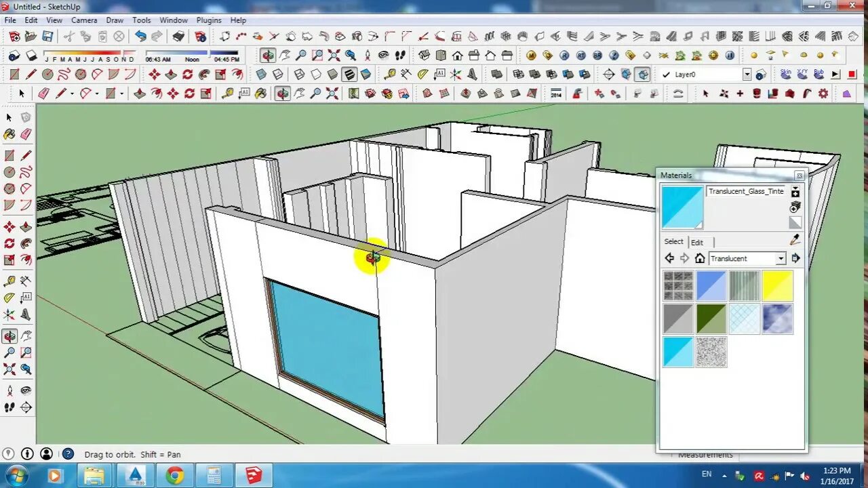Screen dimensions: 868x488
Task: Open Google Chrome from the taskbar
Action: click(174, 476)
